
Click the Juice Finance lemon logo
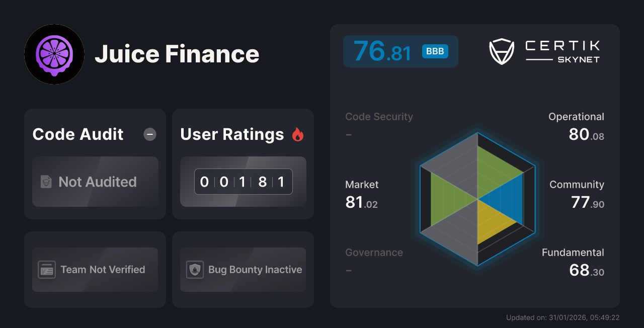54,54
